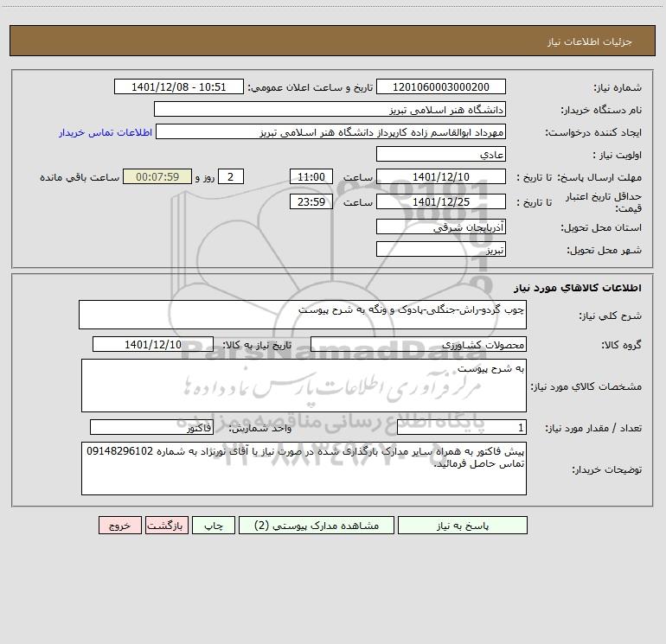666x644 pixels.
Task: Click the label مشخصات کالای مورد نیاز
Action: point(586,386)
